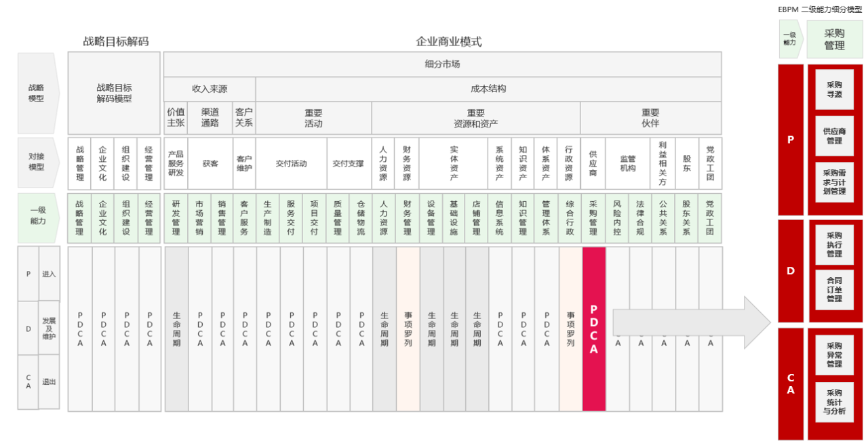Click the 采购寻源 box
This screenshot has height=443, width=868.
pos(834,89)
